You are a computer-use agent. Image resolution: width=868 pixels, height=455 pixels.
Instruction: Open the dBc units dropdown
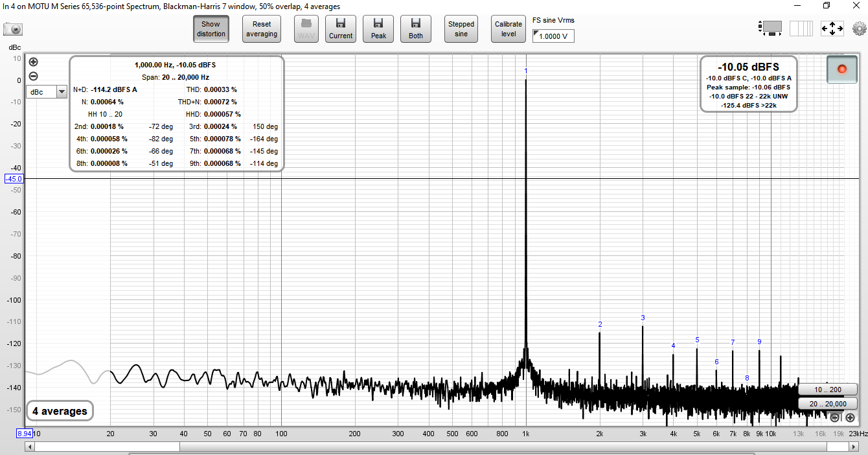point(47,92)
